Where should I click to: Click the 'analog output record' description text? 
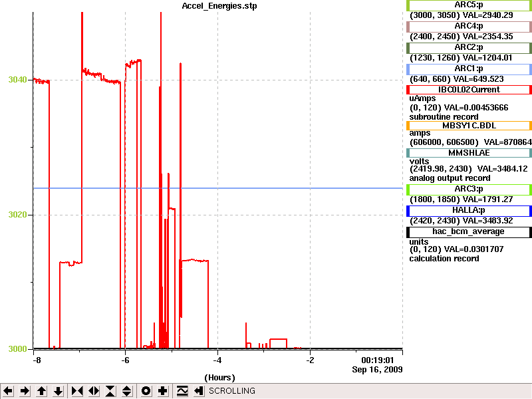click(x=450, y=178)
